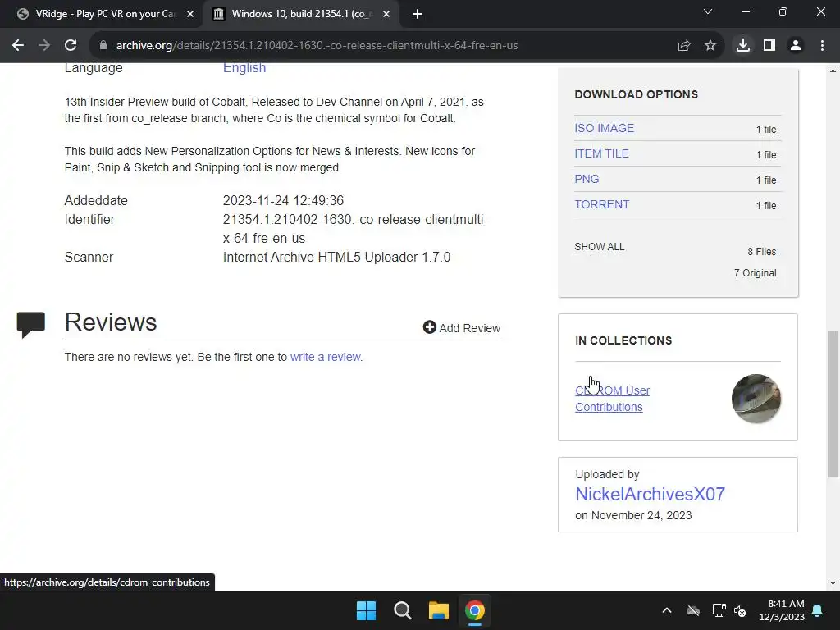
Task: Click the scrollbar down arrow
Action: (x=833, y=583)
